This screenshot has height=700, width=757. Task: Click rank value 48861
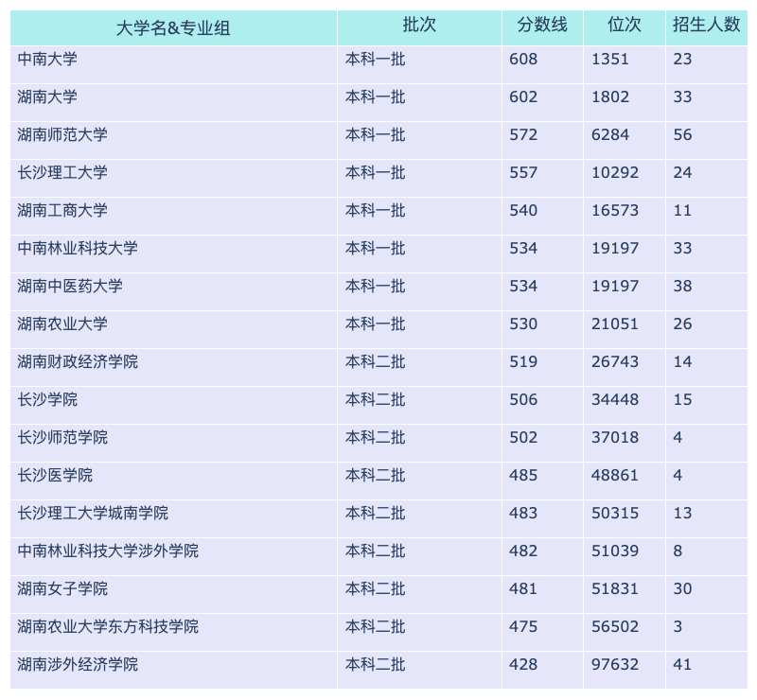(615, 475)
